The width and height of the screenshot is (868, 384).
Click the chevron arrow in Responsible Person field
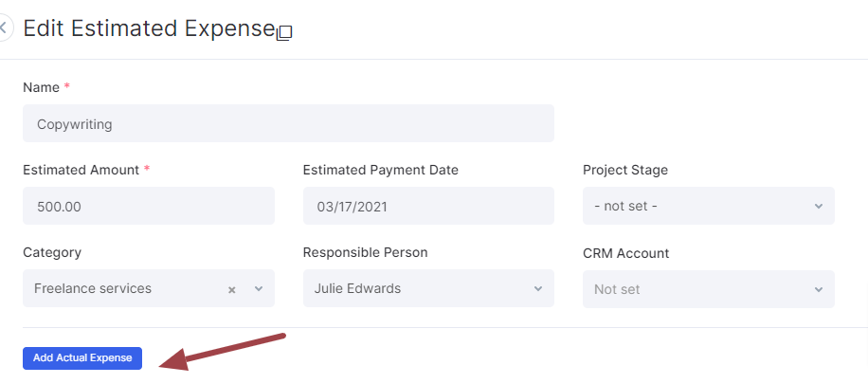tap(538, 288)
